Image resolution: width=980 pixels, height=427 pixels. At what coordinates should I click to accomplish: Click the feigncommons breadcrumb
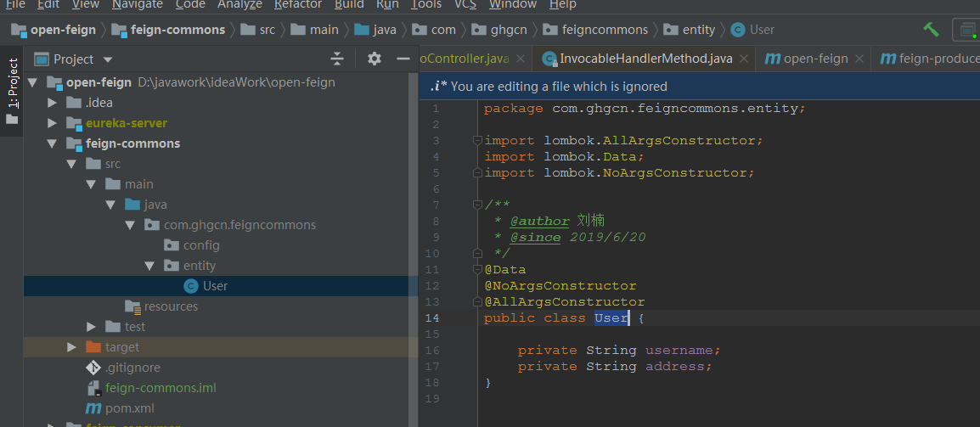(595, 30)
